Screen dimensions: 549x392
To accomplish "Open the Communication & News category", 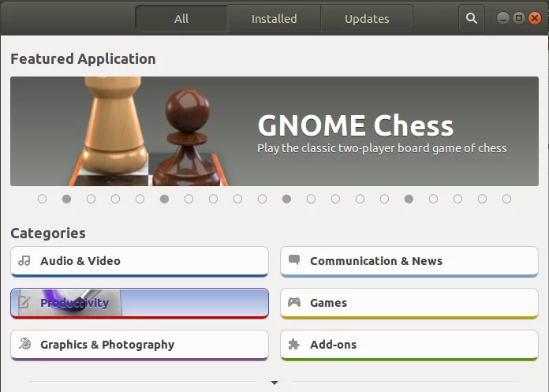I will click(409, 261).
